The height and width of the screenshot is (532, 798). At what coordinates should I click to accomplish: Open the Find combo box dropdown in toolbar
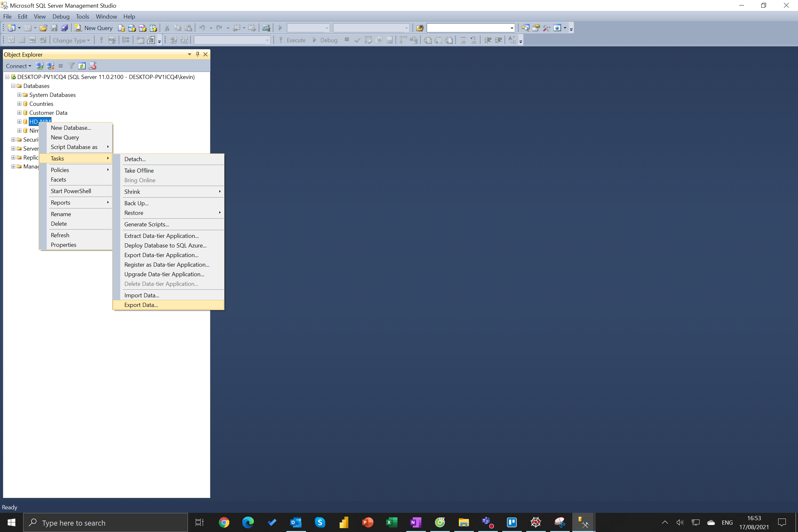point(512,28)
